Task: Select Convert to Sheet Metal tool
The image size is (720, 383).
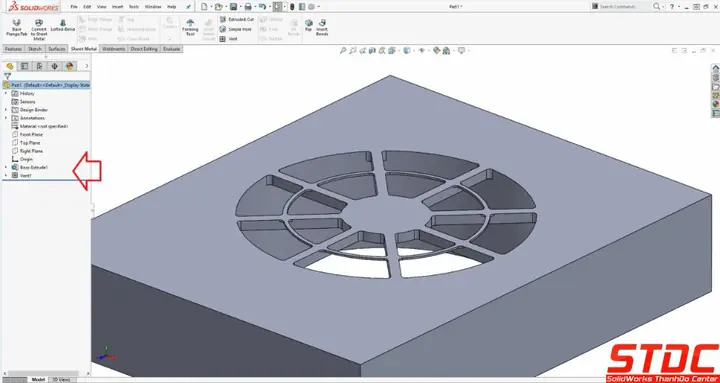Action: [39, 30]
